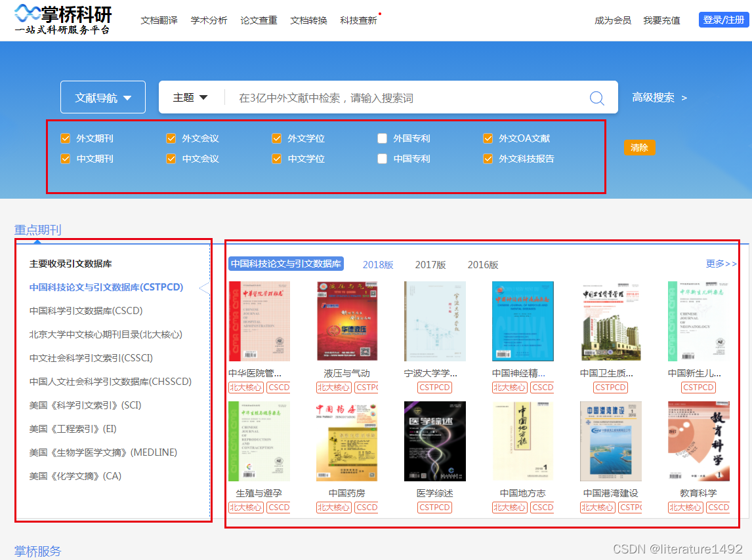Open the 宁波大学学报 journal cover
This screenshot has width=752, height=560.
coord(435,321)
